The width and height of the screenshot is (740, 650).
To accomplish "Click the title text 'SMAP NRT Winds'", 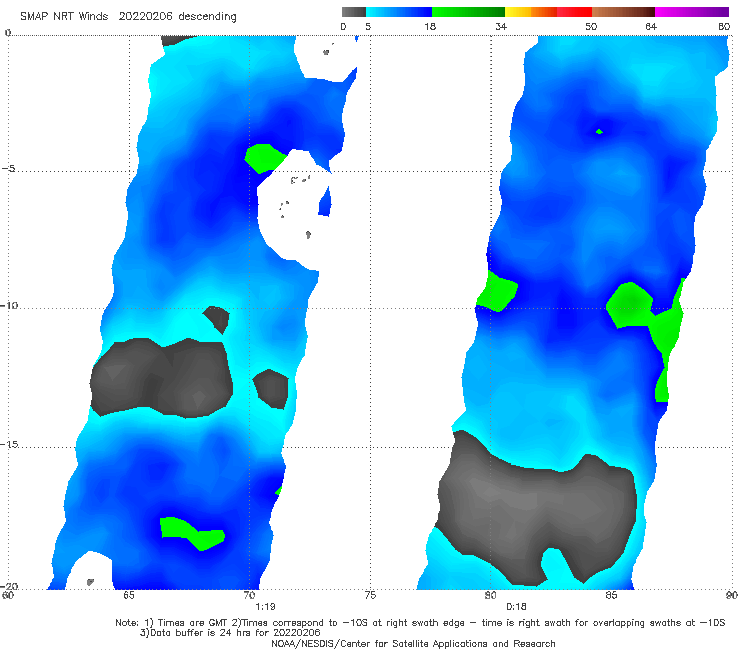I will (64, 17).
